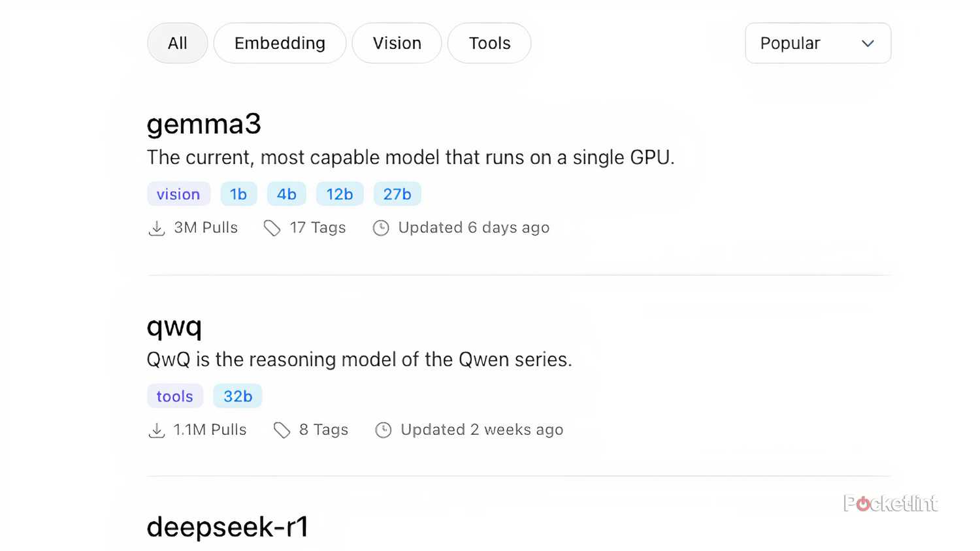Toggle the Vision filter

pos(397,43)
